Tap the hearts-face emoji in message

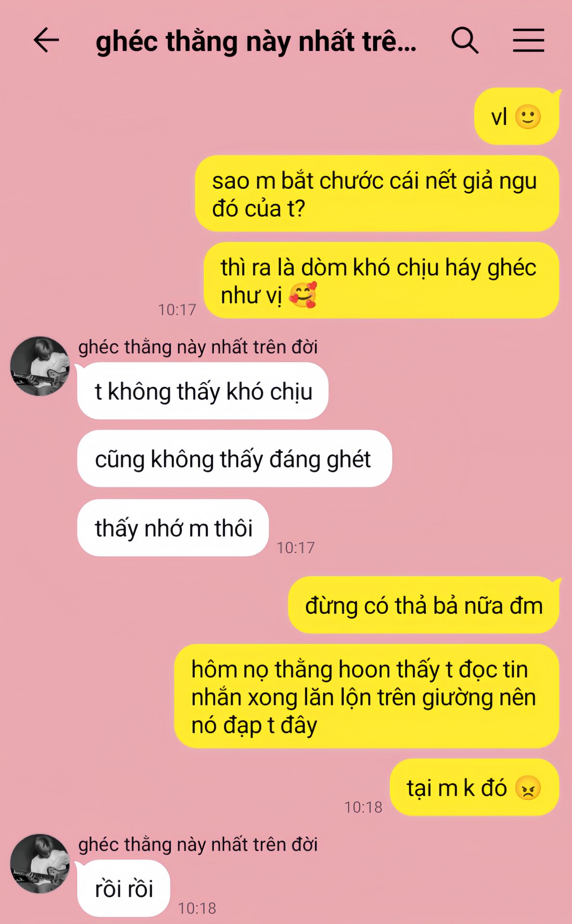303,295
